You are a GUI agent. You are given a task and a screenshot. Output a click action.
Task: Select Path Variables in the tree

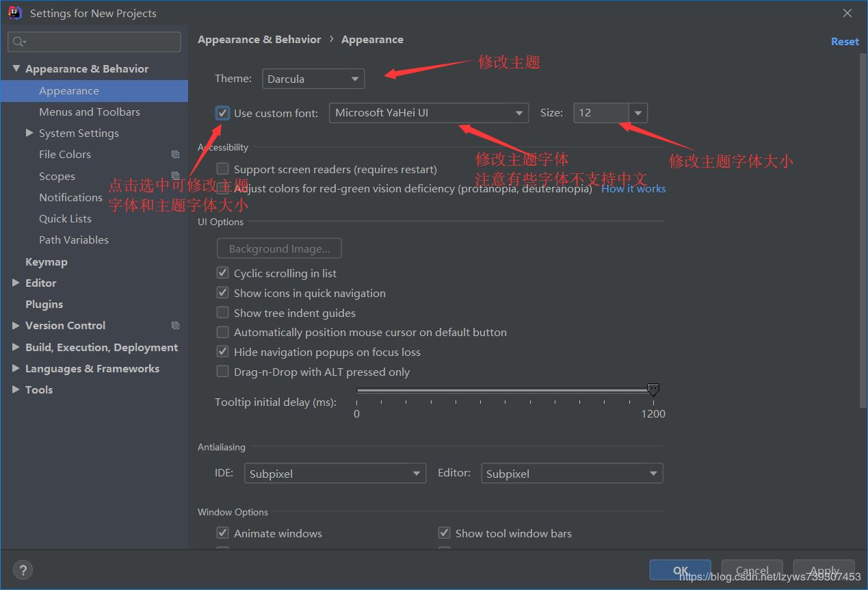[74, 240]
